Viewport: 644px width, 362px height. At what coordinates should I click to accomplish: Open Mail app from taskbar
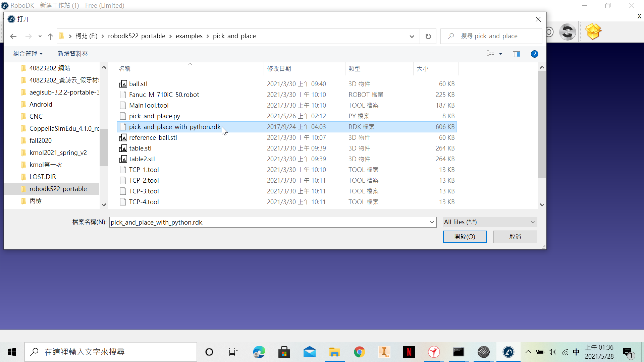tap(309, 352)
